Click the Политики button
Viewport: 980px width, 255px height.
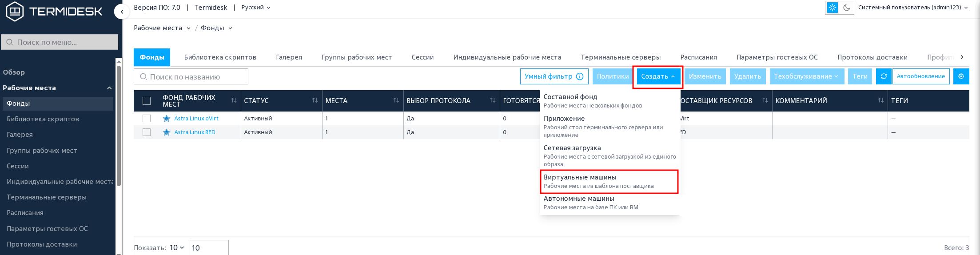click(x=613, y=76)
